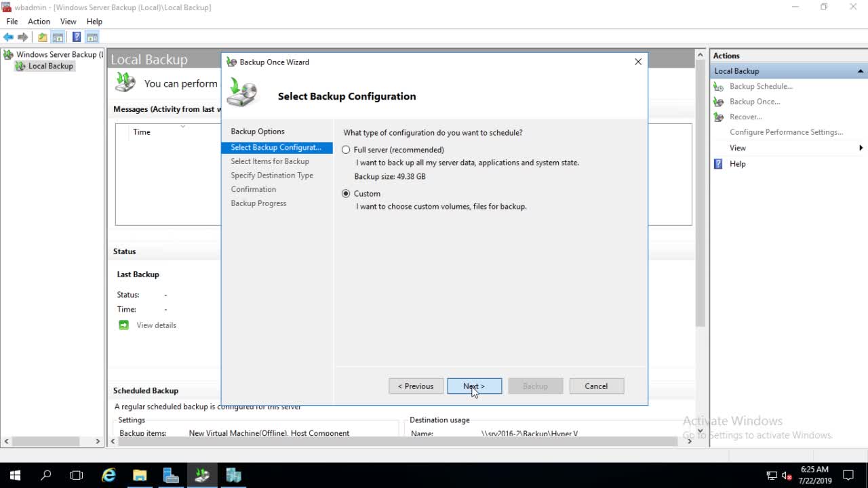Click Help link in Actions pane

(738, 164)
